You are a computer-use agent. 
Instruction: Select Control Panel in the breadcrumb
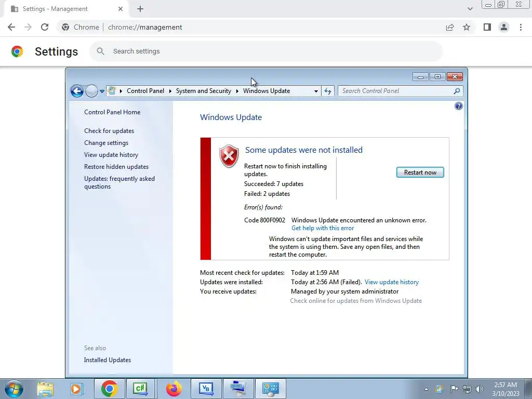145,91
